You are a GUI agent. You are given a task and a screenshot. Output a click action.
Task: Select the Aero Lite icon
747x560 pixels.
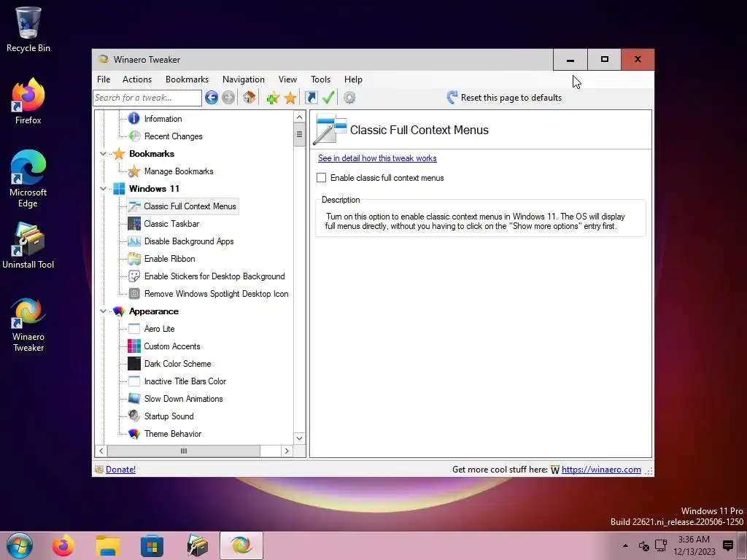pyautogui.click(x=134, y=329)
